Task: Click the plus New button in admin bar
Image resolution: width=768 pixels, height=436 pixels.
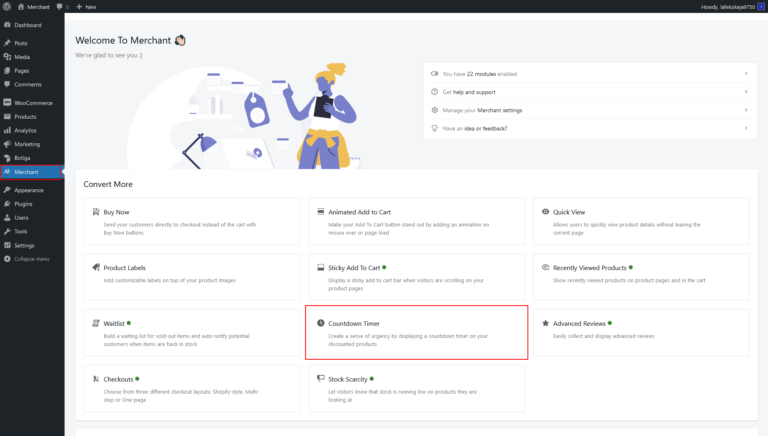Action: [86, 7]
